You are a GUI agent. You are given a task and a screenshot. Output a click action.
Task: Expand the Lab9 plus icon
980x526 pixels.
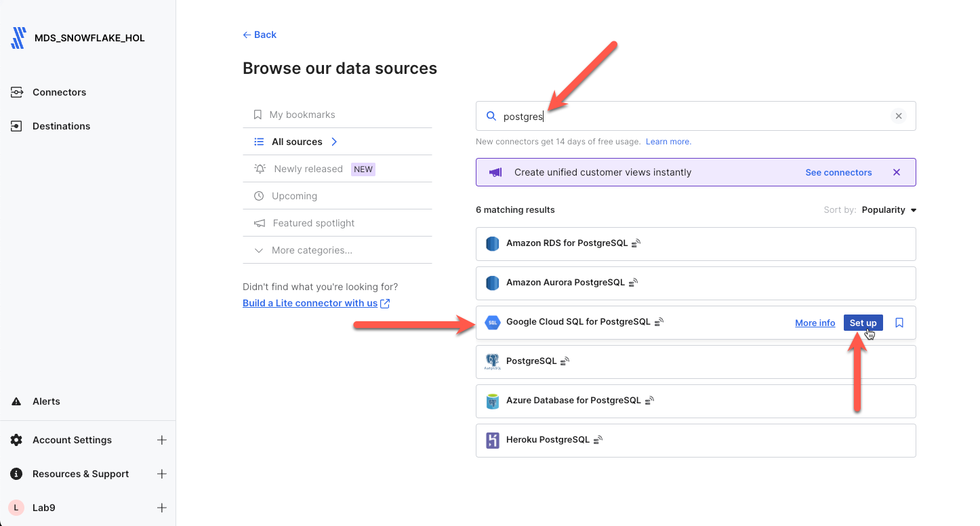[162, 508]
